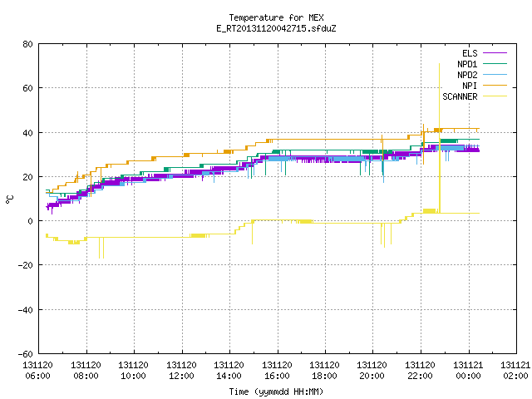Click the filename E_RT20131120042715.sfduZ subtitle

point(276,28)
